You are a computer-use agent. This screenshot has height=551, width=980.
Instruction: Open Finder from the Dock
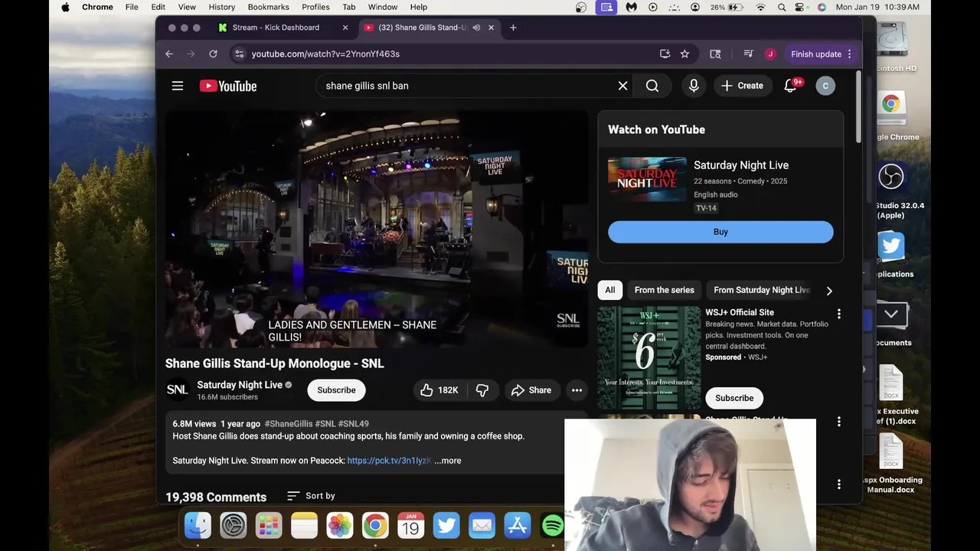click(198, 525)
